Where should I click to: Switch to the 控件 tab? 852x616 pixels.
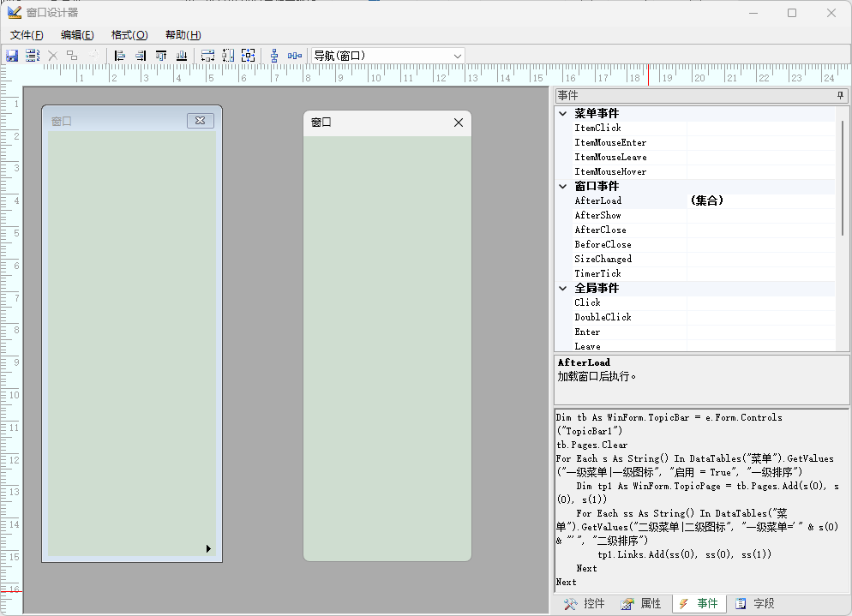pyautogui.click(x=585, y=604)
